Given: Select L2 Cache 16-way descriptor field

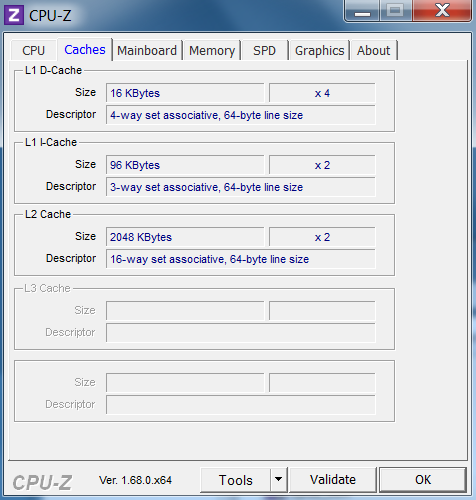Looking at the screenshot, I should pyautogui.click(x=240, y=259).
